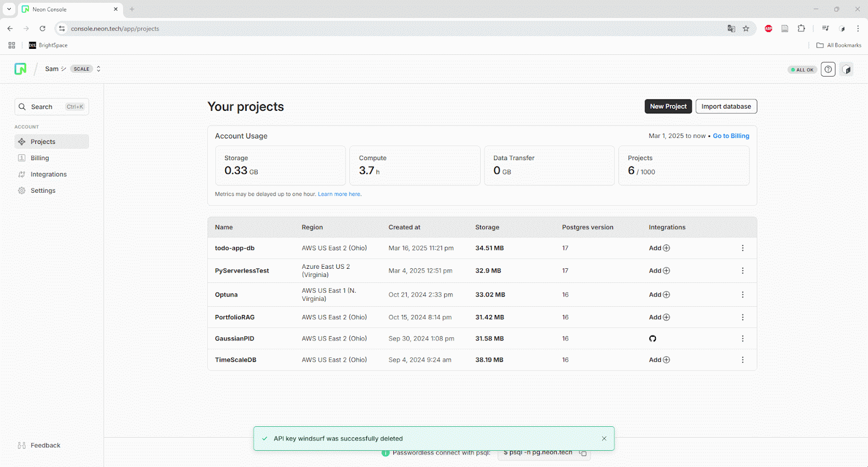Expand the Sam account switcher chevrons
Viewport: 868px width, 467px height.
98,69
